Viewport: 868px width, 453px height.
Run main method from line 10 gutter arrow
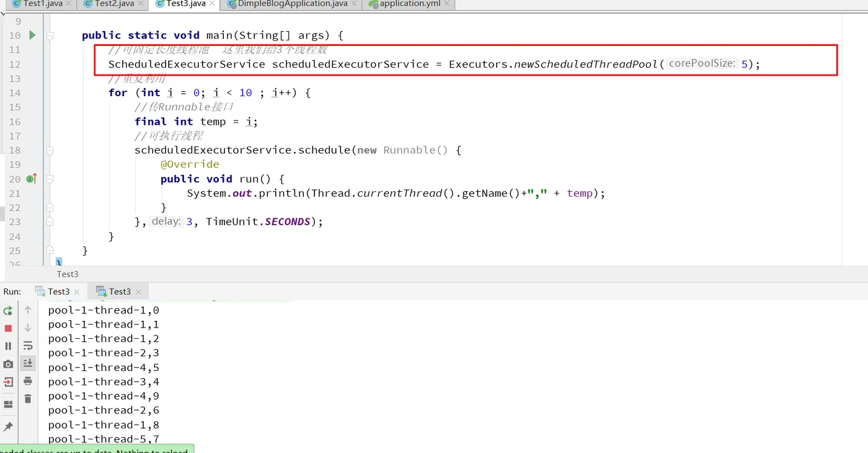pyautogui.click(x=32, y=35)
